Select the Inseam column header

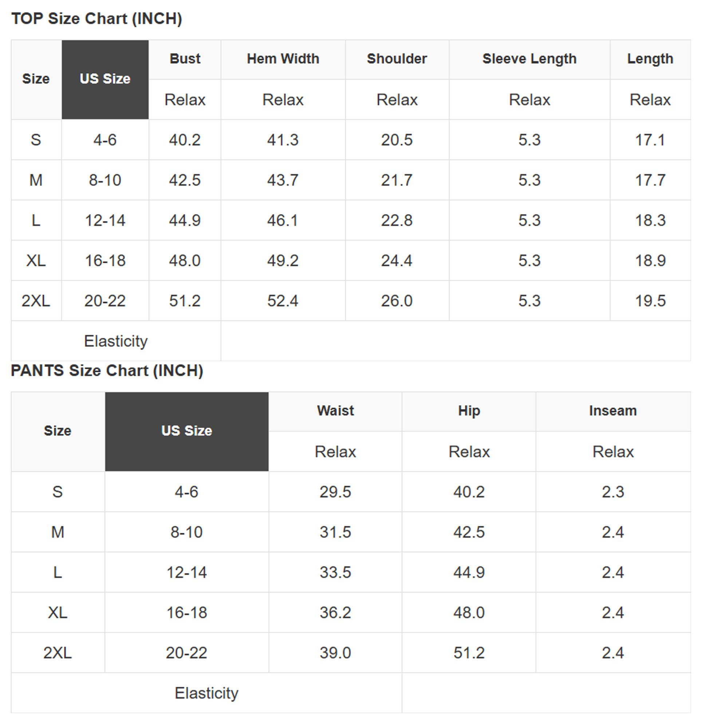(x=613, y=411)
